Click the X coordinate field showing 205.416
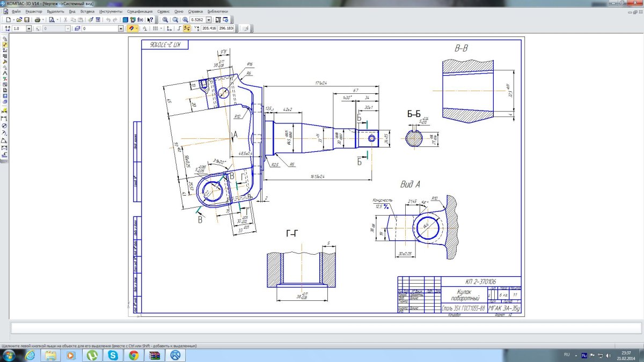The image size is (644, 362). pyautogui.click(x=209, y=28)
